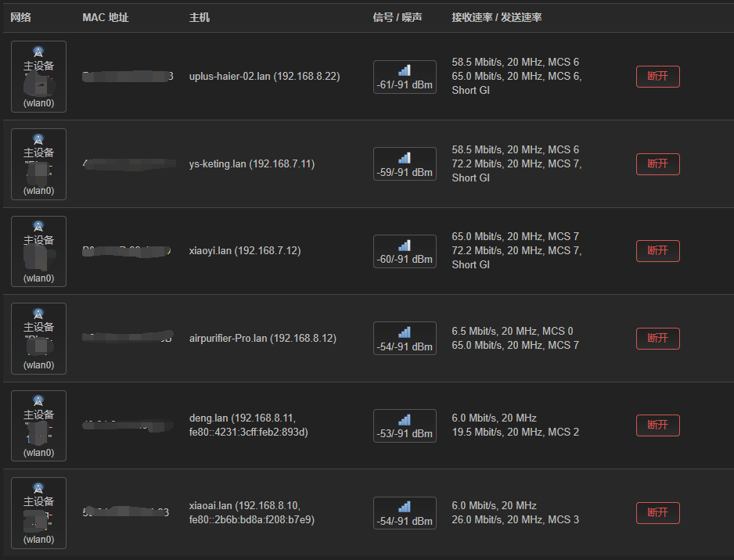Click signal strength icon showing -60/-91 dBm
The height and width of the screenshot is (560, 734).
coord(405,245)
